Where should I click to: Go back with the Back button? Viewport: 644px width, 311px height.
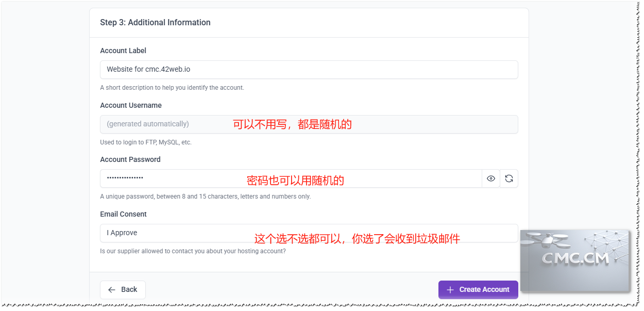pos(123,290)
